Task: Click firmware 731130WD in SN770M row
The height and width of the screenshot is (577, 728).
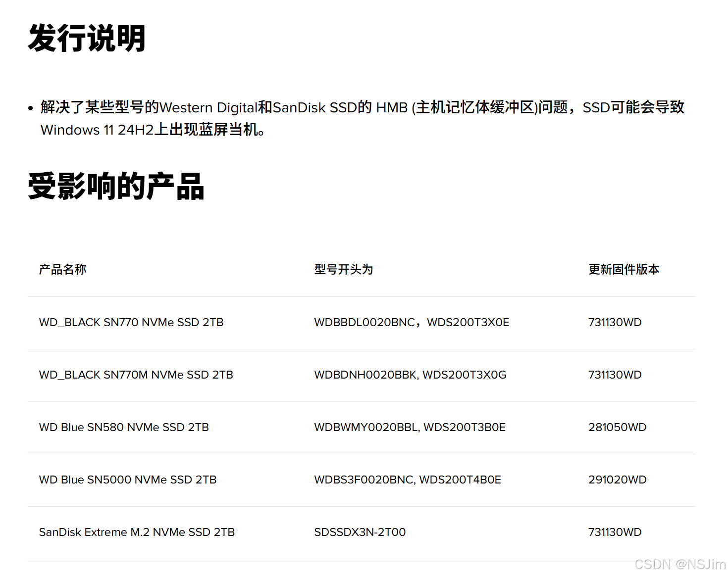Action: pos(615,375)
